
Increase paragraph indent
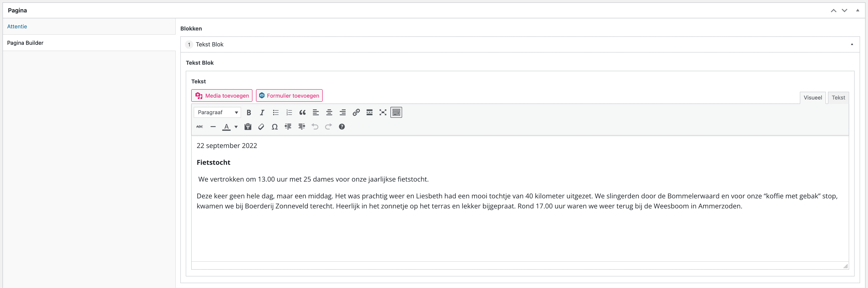pyautogui.click(x=302, y=127)
